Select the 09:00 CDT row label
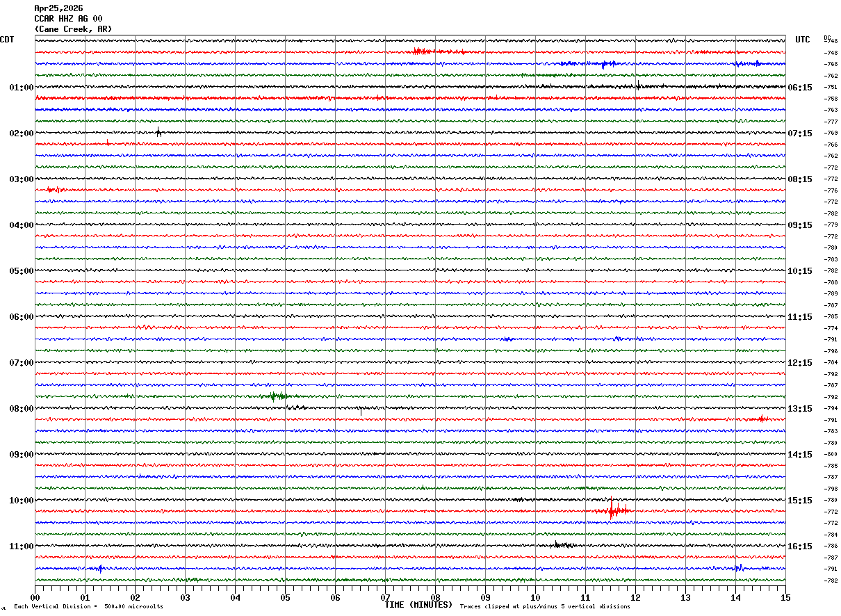Viewport: 841px width, 616px height. pos(22,455)
